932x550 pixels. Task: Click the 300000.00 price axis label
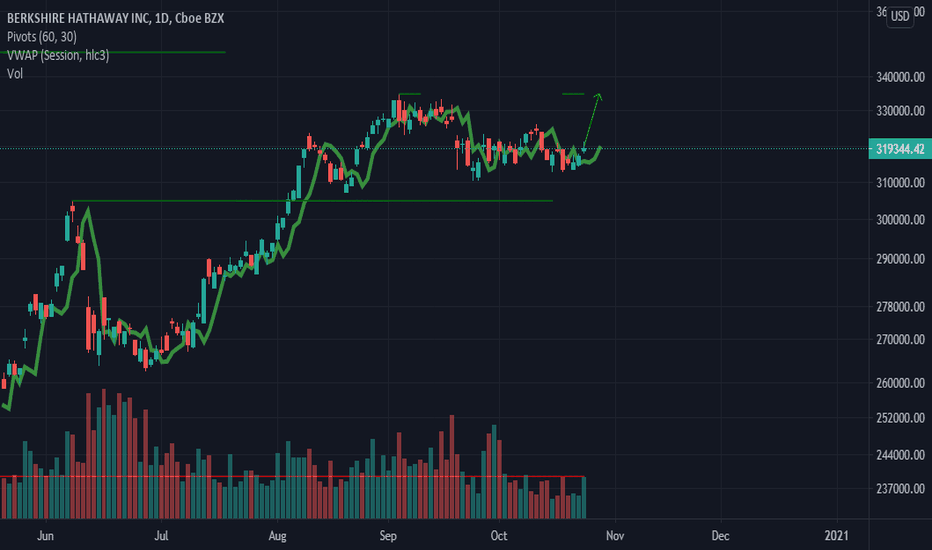pos(900,219)
